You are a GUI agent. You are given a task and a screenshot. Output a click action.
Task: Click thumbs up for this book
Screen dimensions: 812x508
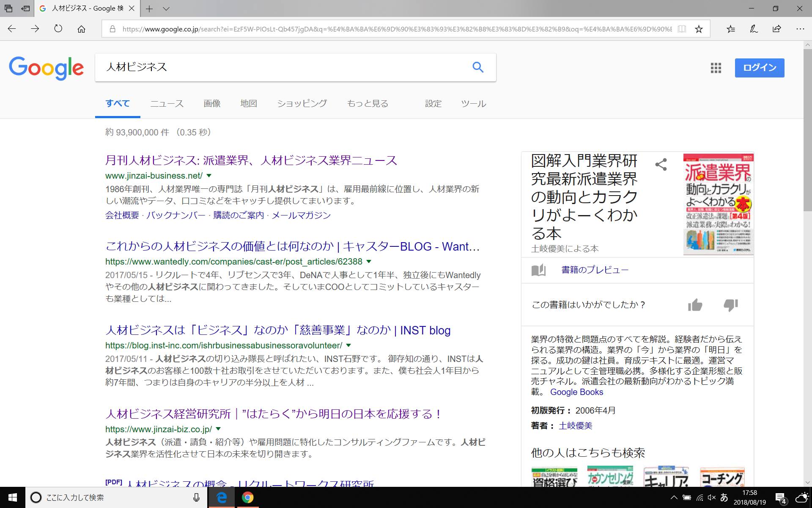pos(695,305)
